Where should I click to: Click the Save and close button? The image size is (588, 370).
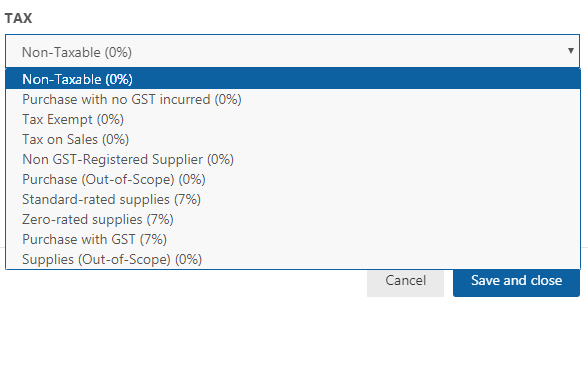[x=516, y=281]
